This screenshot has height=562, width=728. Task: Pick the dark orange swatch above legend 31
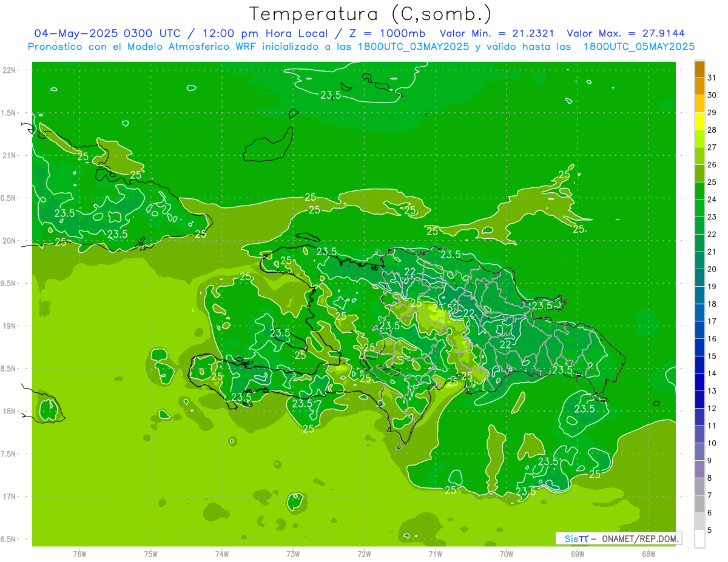pos(699,70)
